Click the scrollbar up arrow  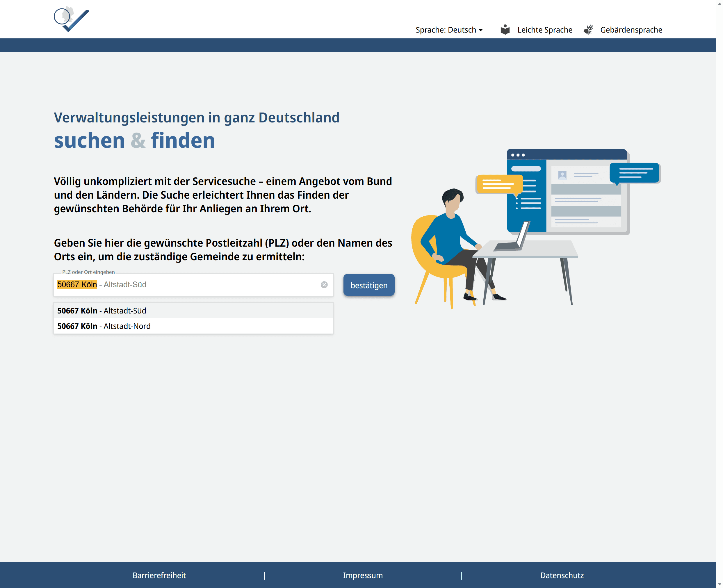719,4
